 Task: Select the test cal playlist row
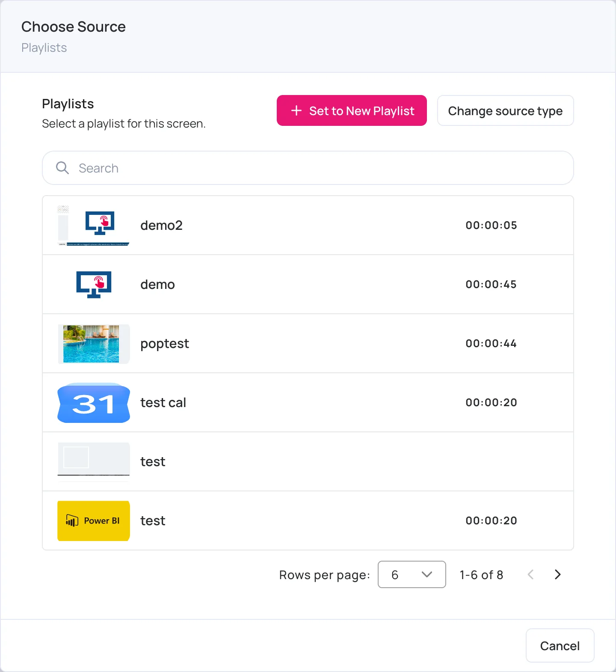(x=308, y=402)
